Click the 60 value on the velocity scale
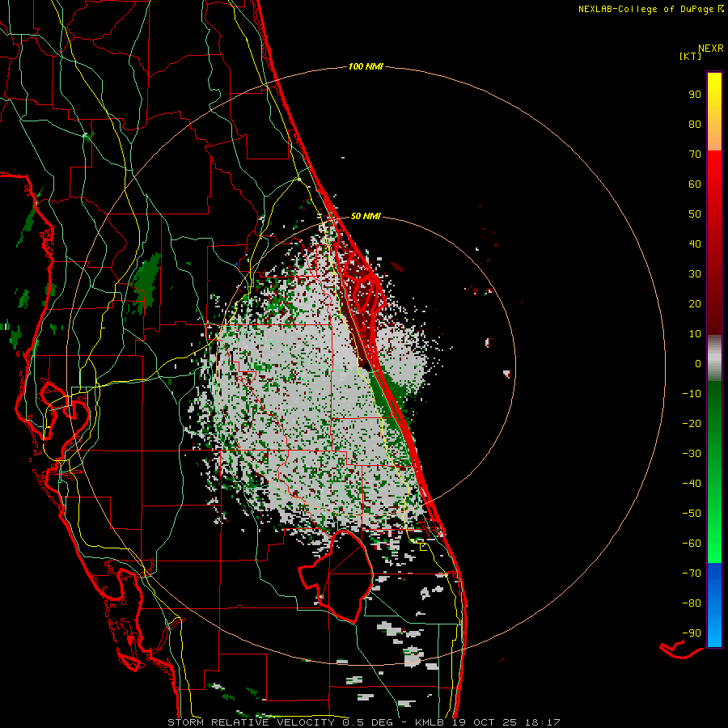 [695, 184]
